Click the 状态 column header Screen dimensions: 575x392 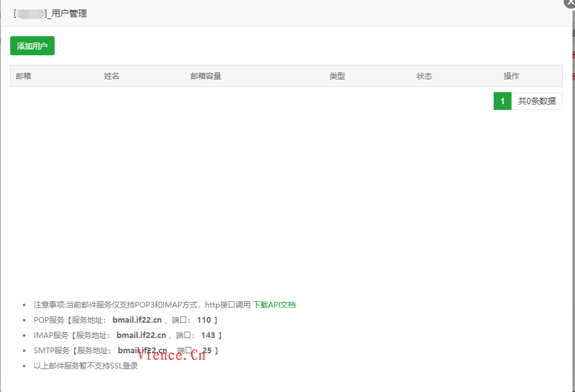click(x=424, y=75)
